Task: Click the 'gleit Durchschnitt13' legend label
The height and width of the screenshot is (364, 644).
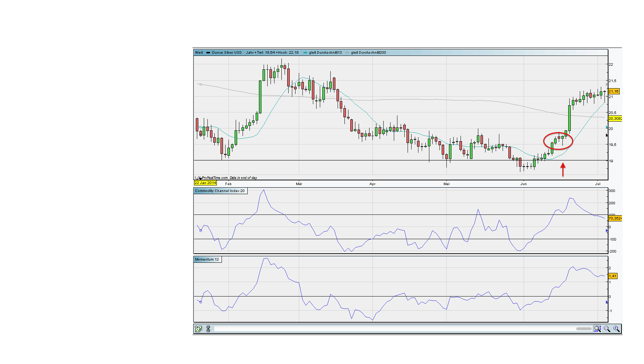Action: click(x=325, y=53)
